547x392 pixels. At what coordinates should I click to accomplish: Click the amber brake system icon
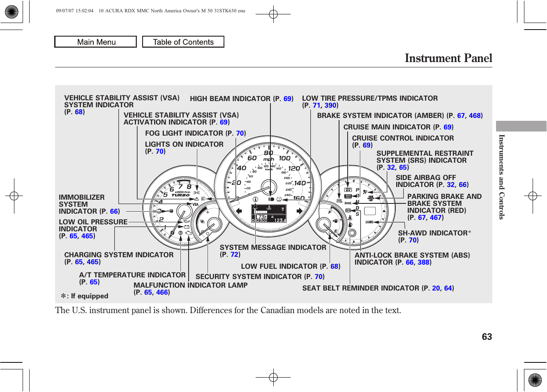point(339,201)
